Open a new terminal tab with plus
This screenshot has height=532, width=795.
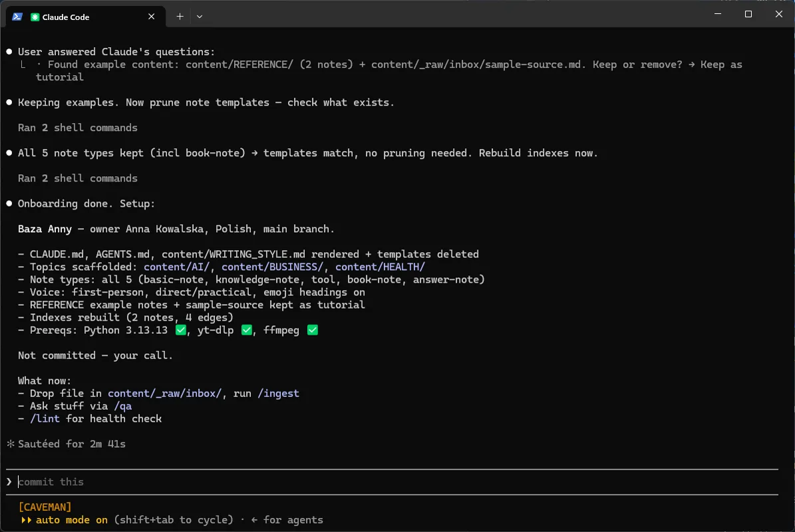[180, 17]
